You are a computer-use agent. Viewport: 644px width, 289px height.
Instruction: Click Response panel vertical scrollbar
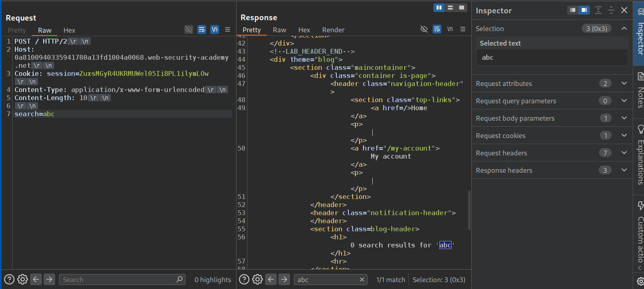(x=469, y=210)
